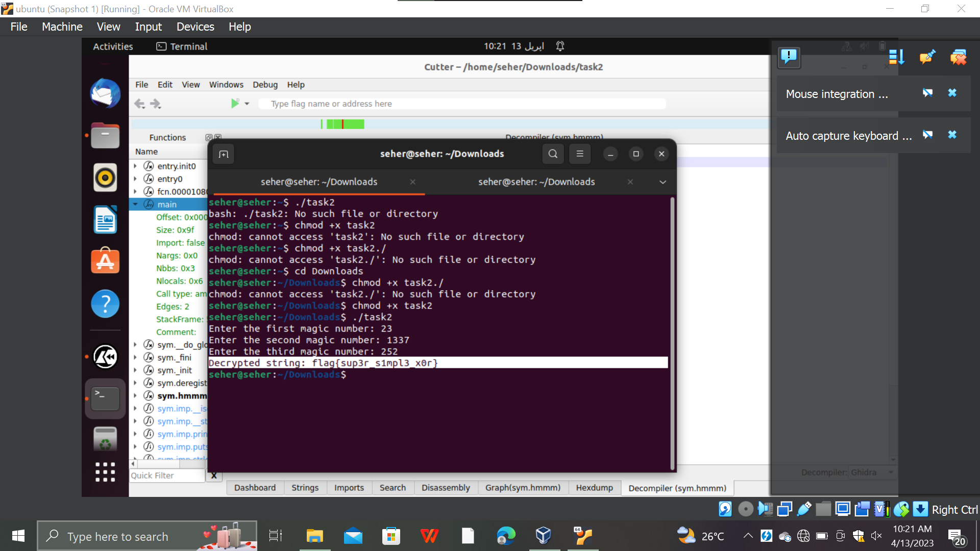
Task: Click the back navigation arrow in Cutter
Action: [x=139, y=103]
